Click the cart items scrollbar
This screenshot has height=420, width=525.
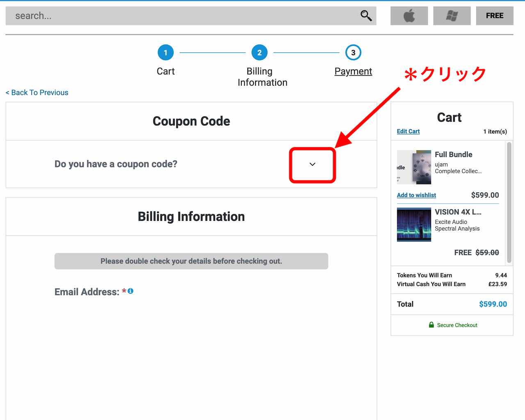509,202
